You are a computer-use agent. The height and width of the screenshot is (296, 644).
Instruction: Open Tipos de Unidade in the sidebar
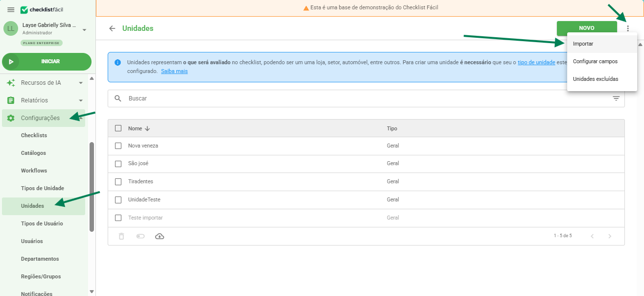coord(43,188)
